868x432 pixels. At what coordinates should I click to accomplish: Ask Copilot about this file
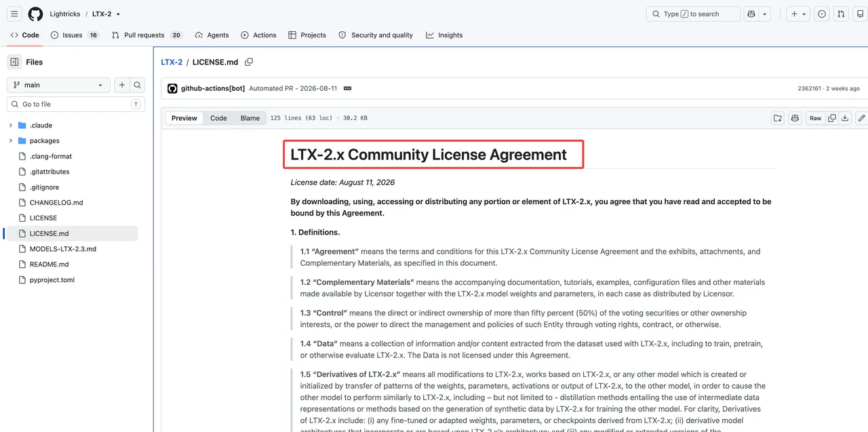795,118
